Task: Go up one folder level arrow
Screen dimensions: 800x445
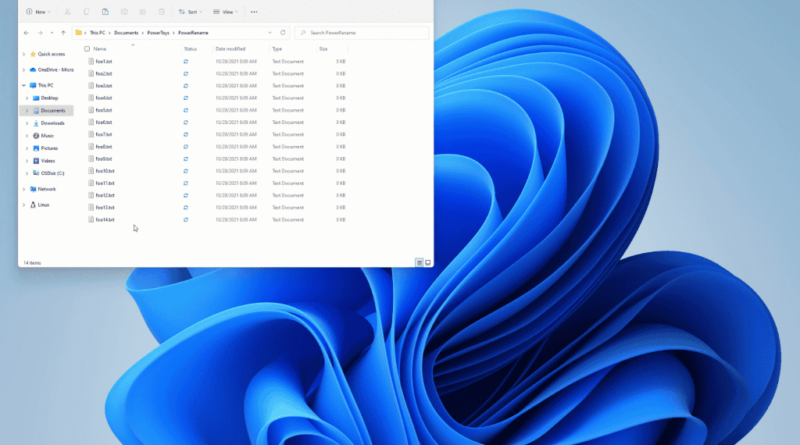Action: tap(63, 33)
